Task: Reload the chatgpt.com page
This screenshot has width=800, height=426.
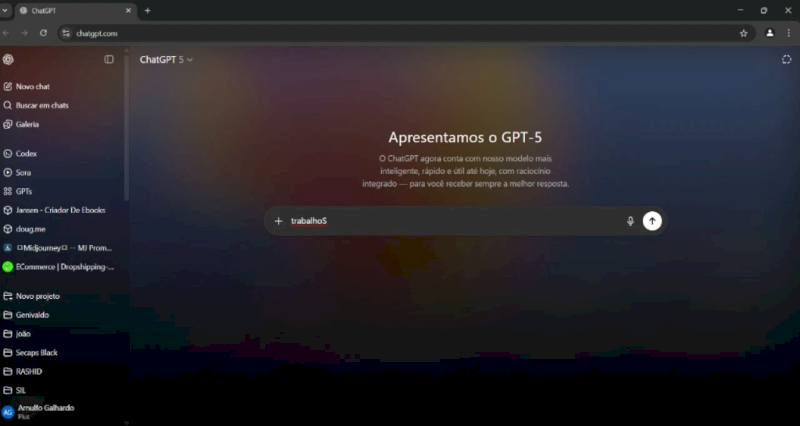Action: pos(43,33)
